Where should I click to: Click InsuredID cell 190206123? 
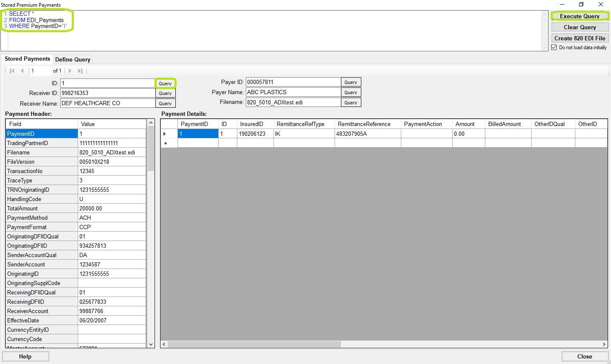point(255,134)
